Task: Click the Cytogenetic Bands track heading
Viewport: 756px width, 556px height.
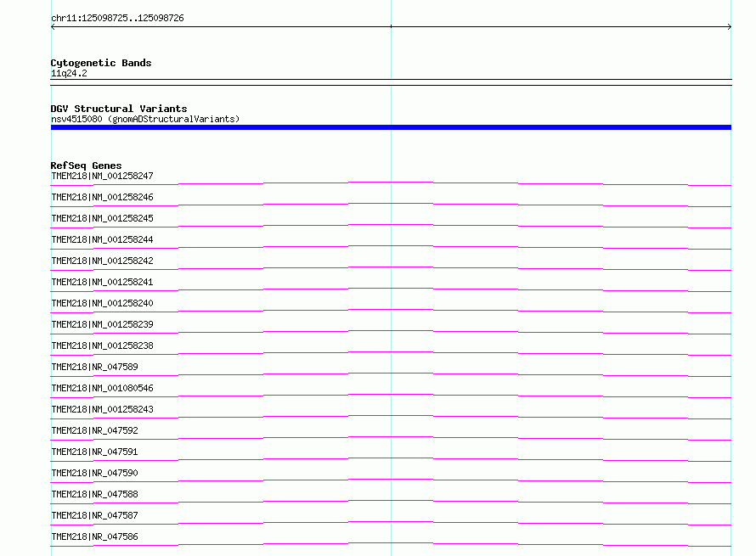Action: [101, 63]
